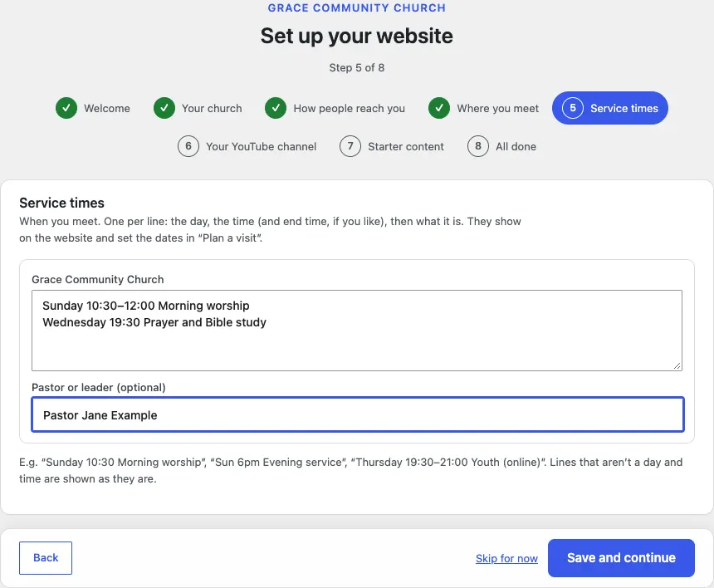Click Save and continue
714x588 pixels.
click(621, 558)
